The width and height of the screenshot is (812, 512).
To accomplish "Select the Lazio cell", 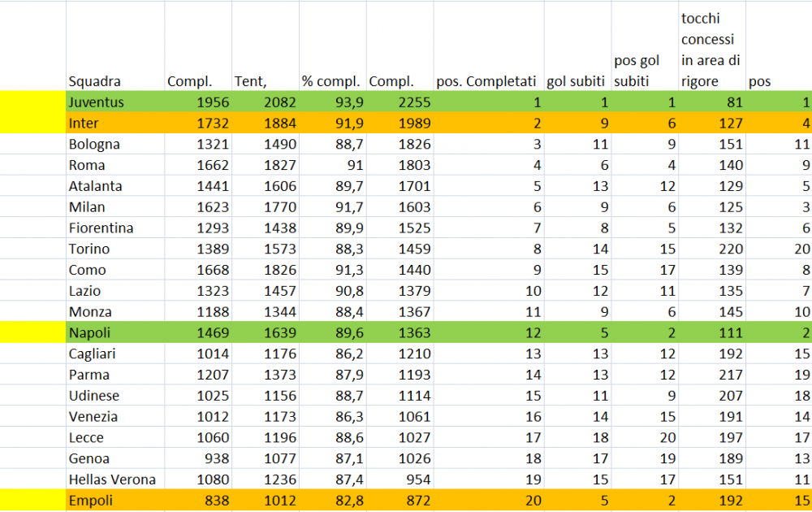I will click(x=115, y=291).
